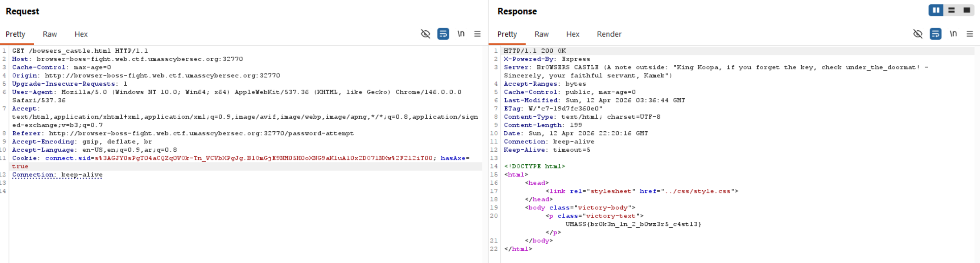The height and width of the screenshot is (263, 980).
Task: Switch Response view to Raw tab
Action: [541, 34]
